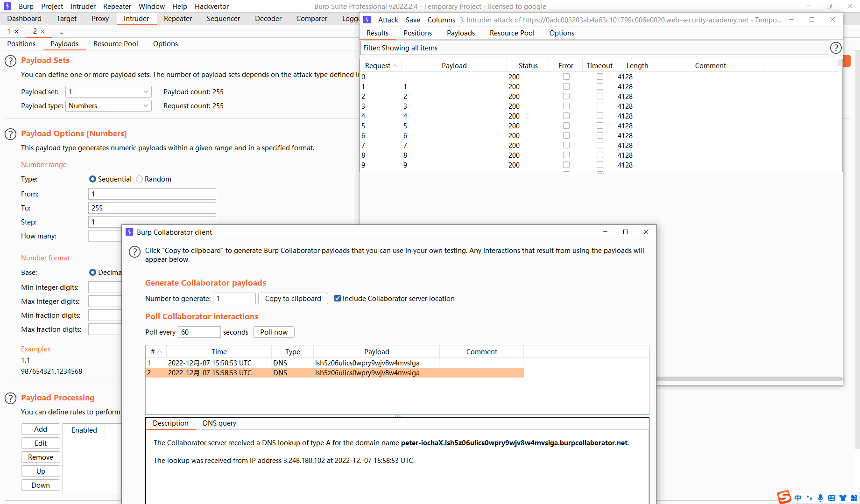Screen dimensions: 860x504
Task: Toggle Chinese/English input mode icon
Action: pos(798,498)
